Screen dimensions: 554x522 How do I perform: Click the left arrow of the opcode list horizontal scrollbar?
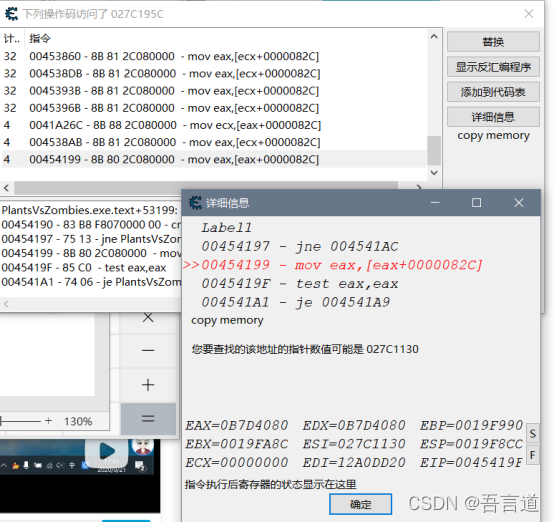coord(6,188)
